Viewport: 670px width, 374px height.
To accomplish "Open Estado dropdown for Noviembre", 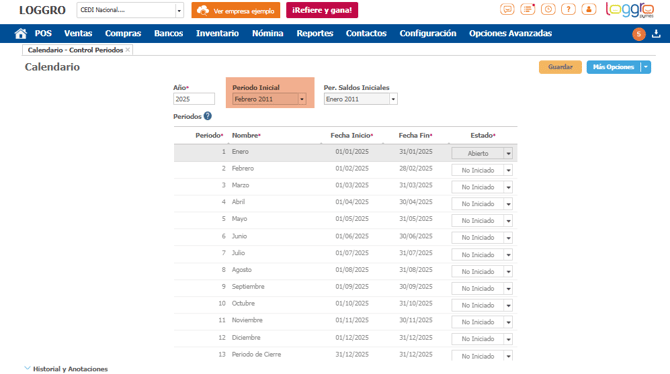I will coord(508,322).
